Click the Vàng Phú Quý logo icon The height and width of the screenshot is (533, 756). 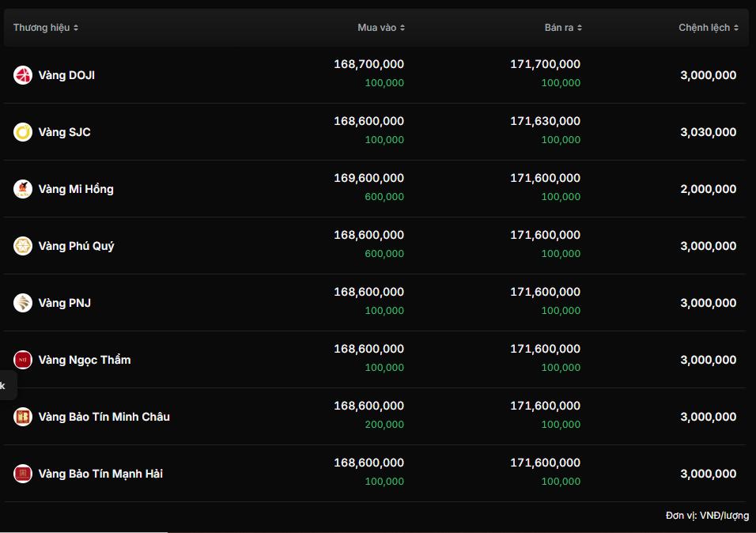coord(23,246)
